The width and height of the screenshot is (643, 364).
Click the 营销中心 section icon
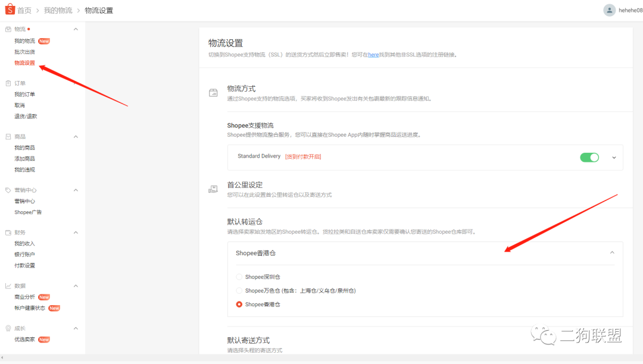(x=7, y=190)
